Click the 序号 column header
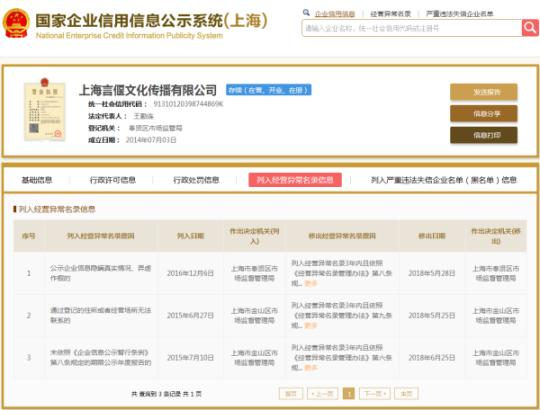The width and height of the screenshot is (540, 410). click(29, 236)
